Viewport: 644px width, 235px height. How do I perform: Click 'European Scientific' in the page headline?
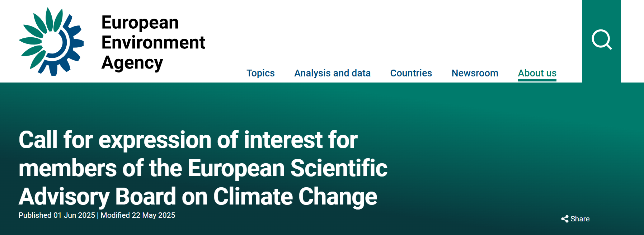point(287,168)
